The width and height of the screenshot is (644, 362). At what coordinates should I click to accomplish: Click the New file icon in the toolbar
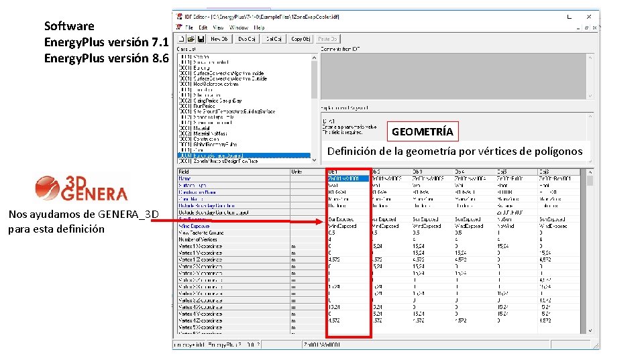(182, 39)
